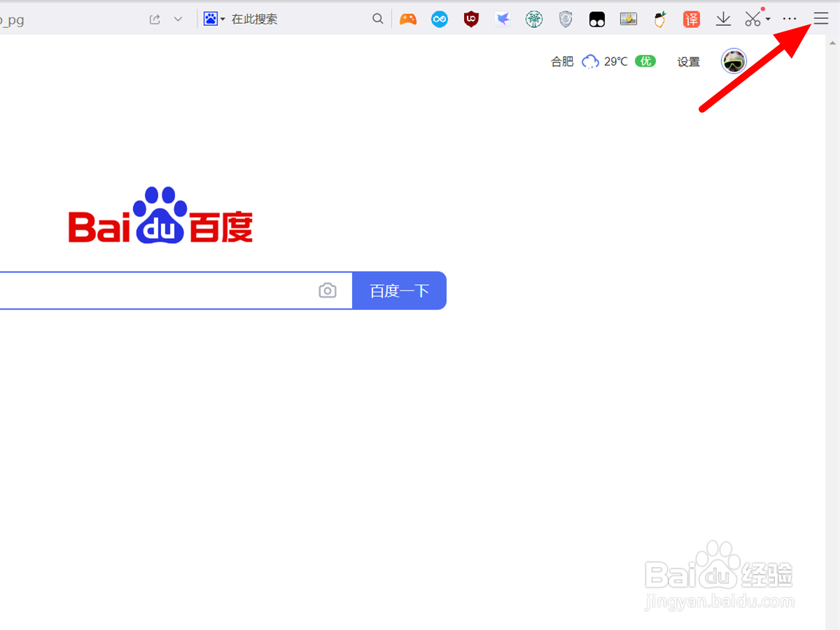
Task: Open the 设置 settings link
Action: [x=689, y=62]
